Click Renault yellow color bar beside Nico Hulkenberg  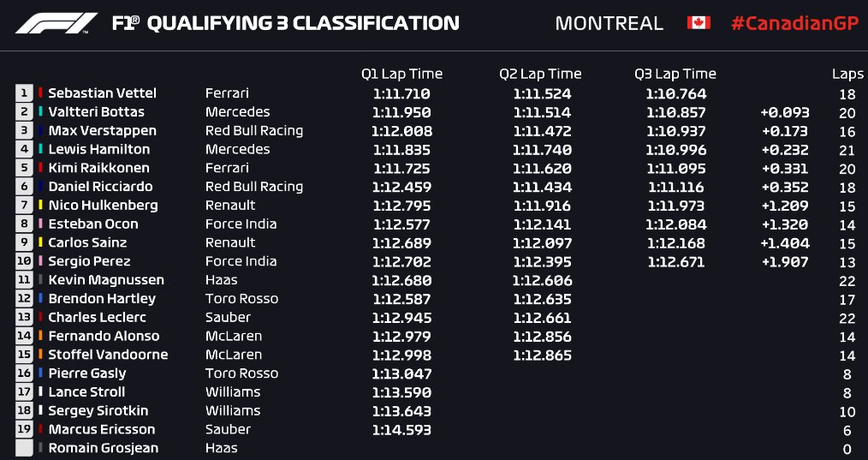[x=40, y=205]
